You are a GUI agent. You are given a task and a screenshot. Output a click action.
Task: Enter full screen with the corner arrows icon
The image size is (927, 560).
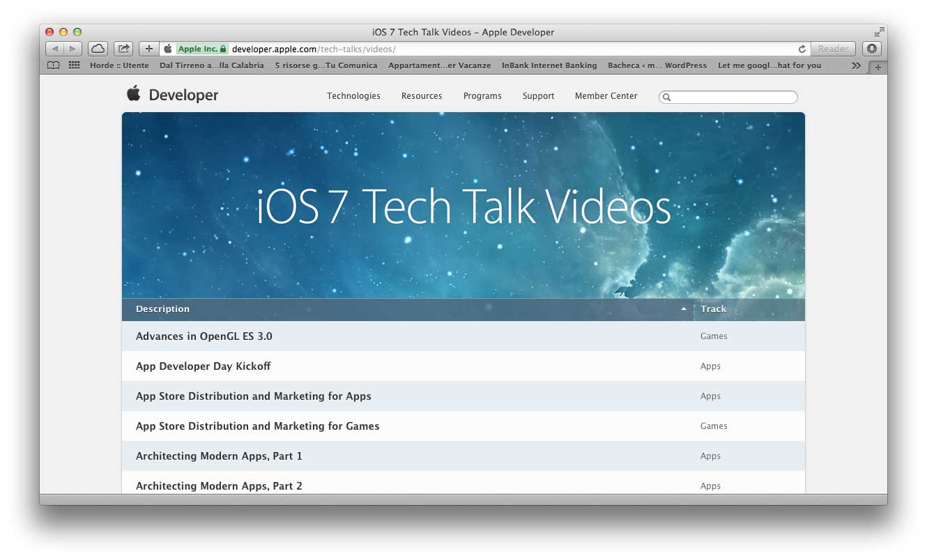(880, 31)
